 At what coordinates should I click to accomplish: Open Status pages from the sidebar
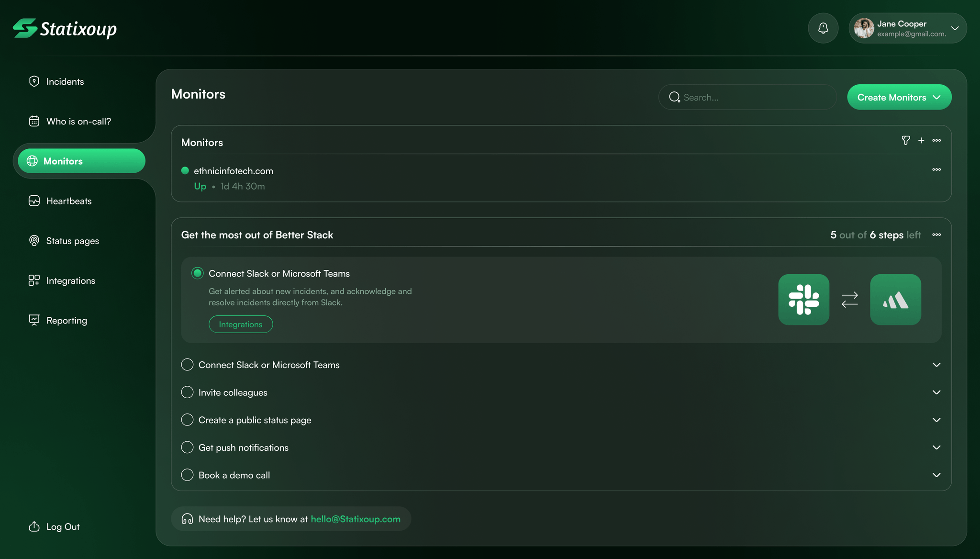(72, 241)
